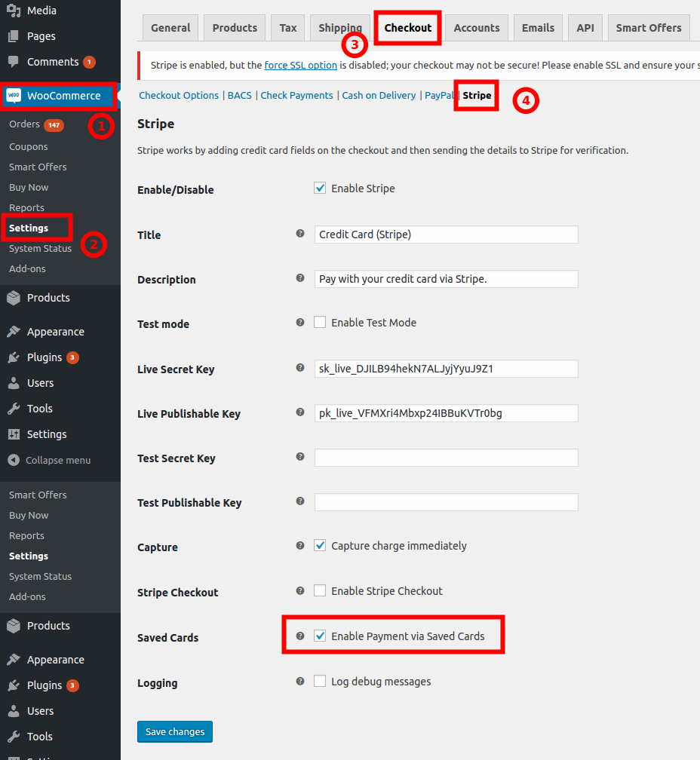Image resolution: width=700 pixels, height=760 pixels.
Task: Open Orders under WooCommerce
Action: [x=24, y=124]
